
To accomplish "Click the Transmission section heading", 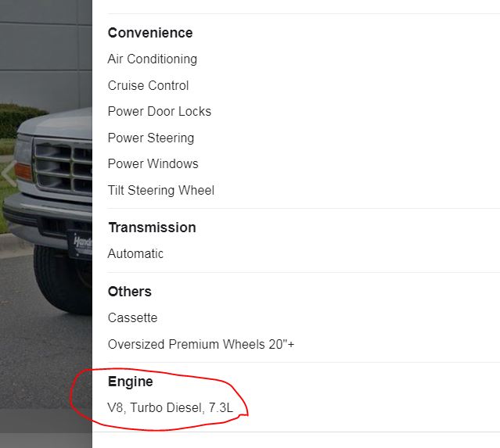I will (x=152, y=228).
